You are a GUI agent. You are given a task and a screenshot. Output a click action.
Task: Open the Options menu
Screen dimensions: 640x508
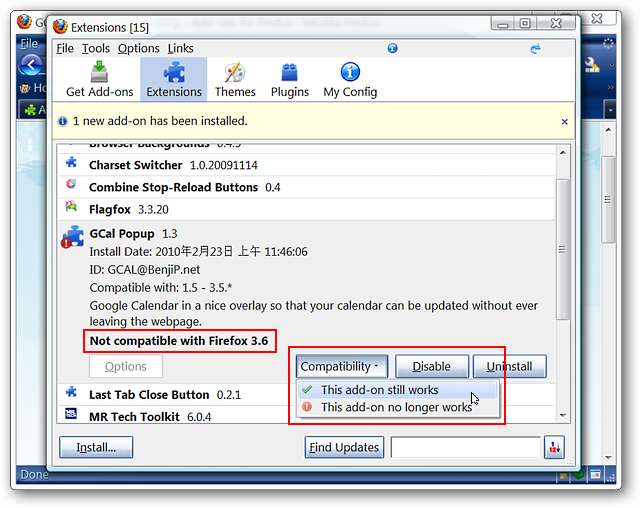(x=139, y=49)
